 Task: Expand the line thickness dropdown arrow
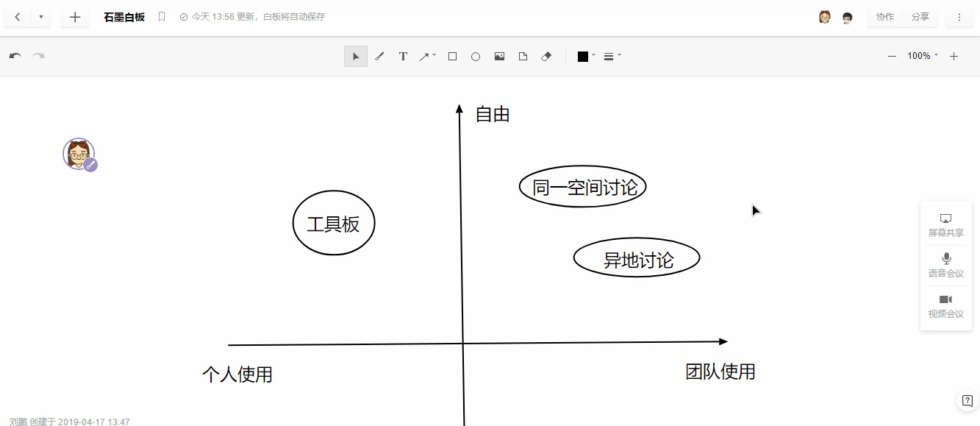[x=619, y=55]
